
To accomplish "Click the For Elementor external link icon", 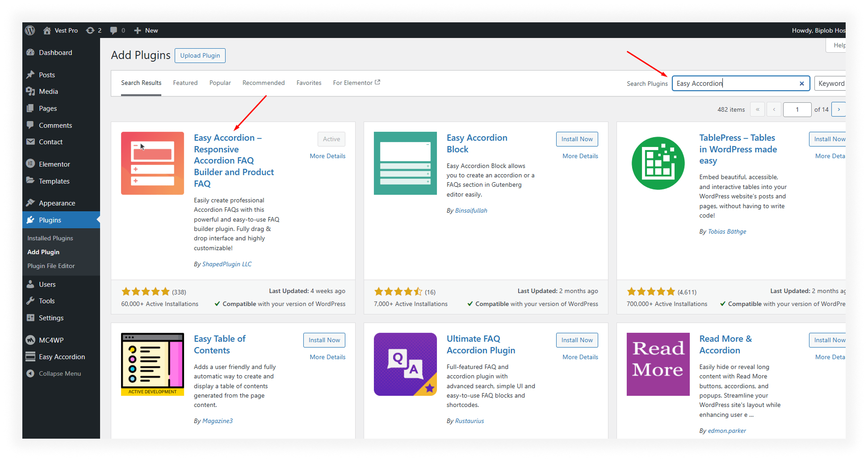I will pyautogui.click(x=377, y=82).
